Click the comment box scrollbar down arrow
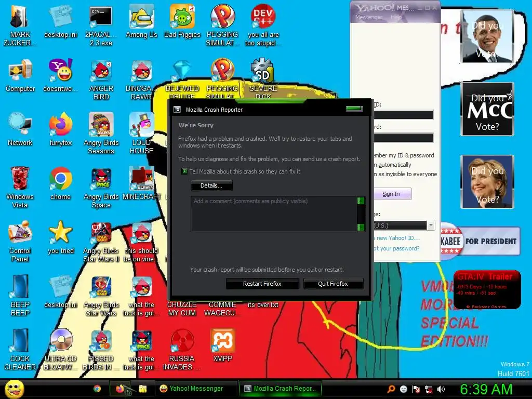The image size is (532, 399). click(x=361, y=227)
